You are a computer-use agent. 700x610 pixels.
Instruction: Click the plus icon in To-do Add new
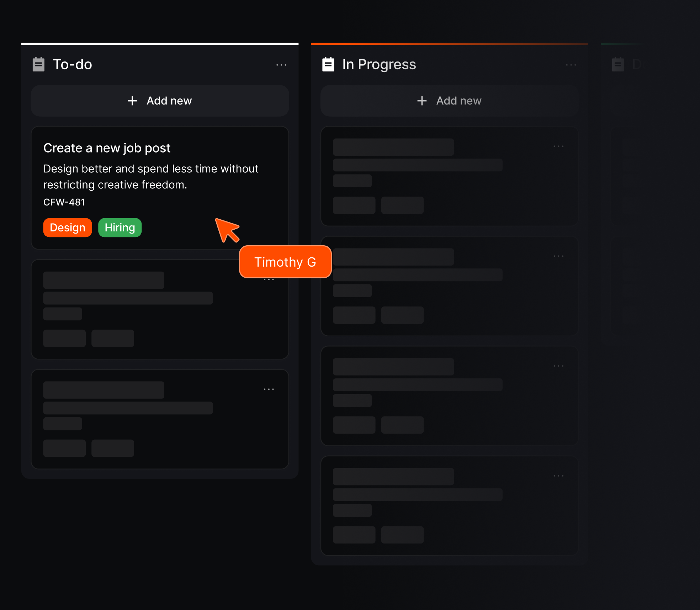(132, 101)
